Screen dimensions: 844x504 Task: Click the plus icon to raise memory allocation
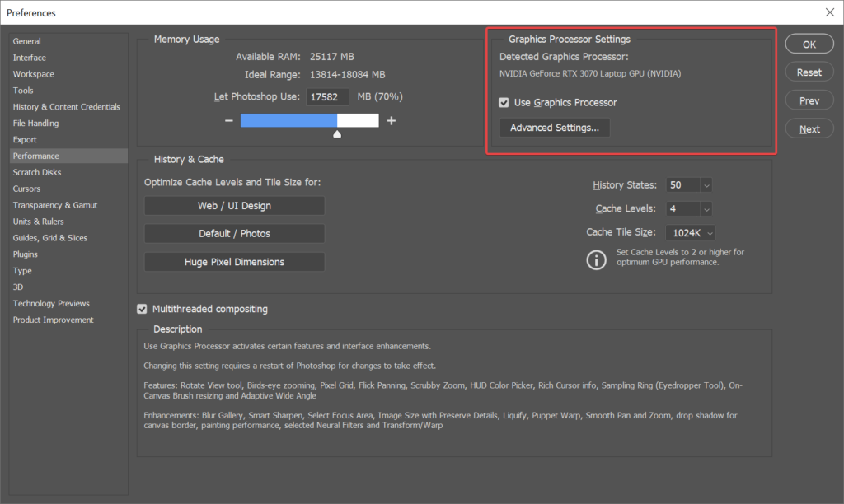tap(391, 119)
